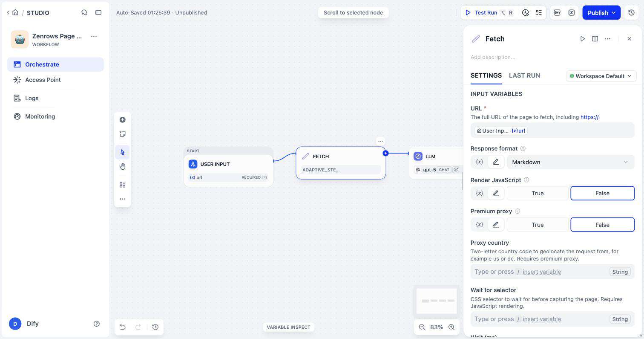644x339 pixels.
Task: Set Premium proxy to False
Action: 602,225
